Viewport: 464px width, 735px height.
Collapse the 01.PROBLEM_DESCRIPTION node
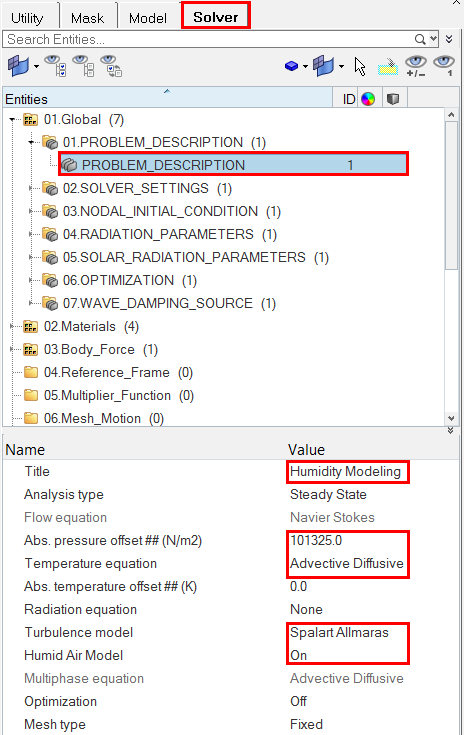click(x=31, y=142)
